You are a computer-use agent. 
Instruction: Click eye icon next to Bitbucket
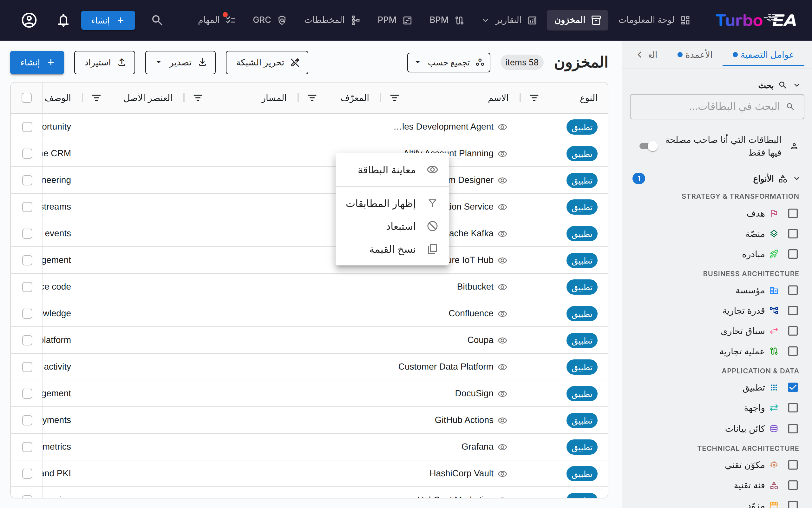(x=502, y=287)
